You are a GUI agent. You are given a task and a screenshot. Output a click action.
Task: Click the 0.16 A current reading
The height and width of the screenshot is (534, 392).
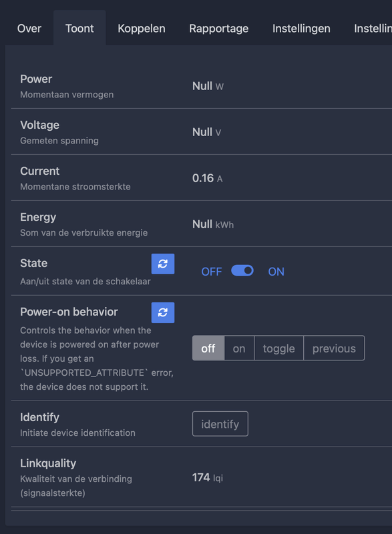click(x=208, y=178)
